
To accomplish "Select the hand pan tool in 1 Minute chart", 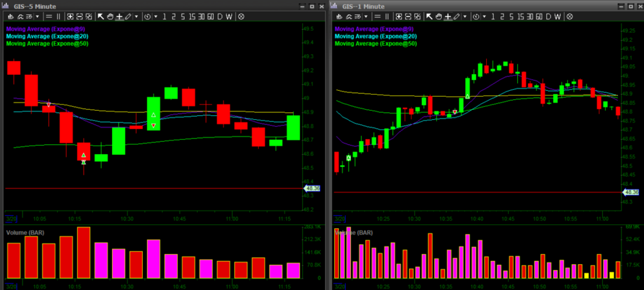I will coord(439,16).
